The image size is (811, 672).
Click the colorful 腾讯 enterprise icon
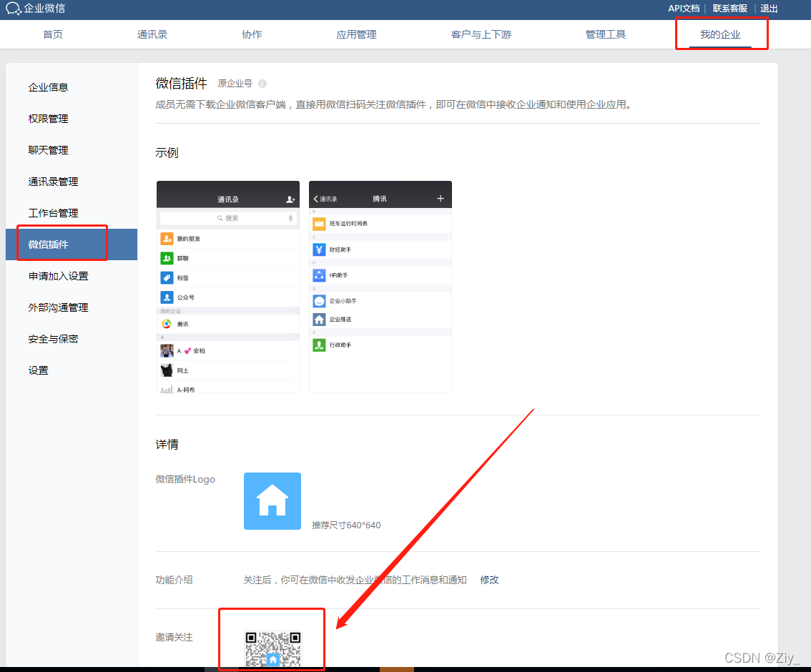167,324
